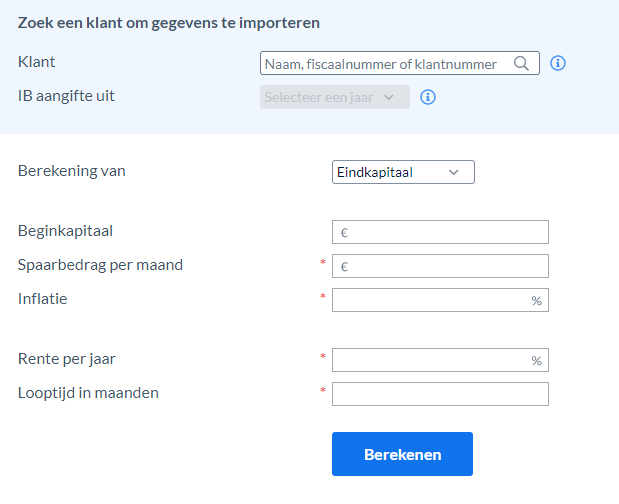
Task: Activate the Inflatie percentage input
Action: (x=440, y=300)
